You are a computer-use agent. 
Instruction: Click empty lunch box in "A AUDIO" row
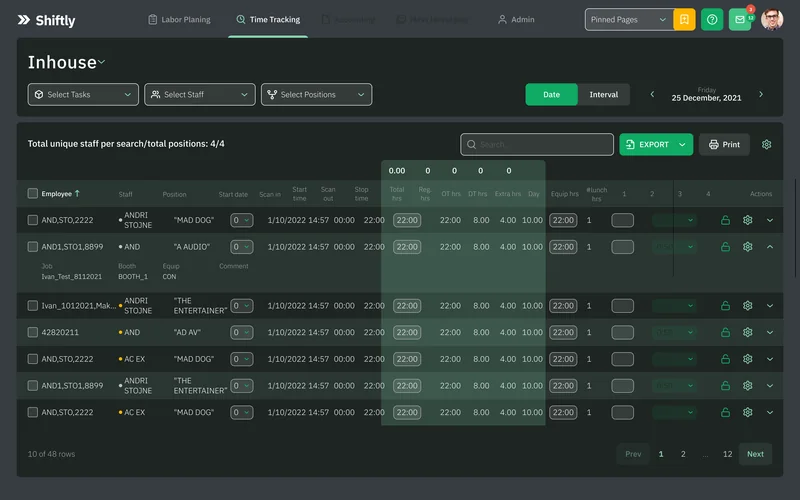(622, 247)
